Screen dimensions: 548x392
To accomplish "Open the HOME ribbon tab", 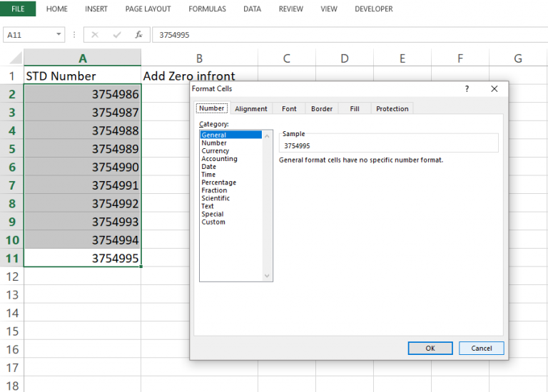I will click(57, 9).
